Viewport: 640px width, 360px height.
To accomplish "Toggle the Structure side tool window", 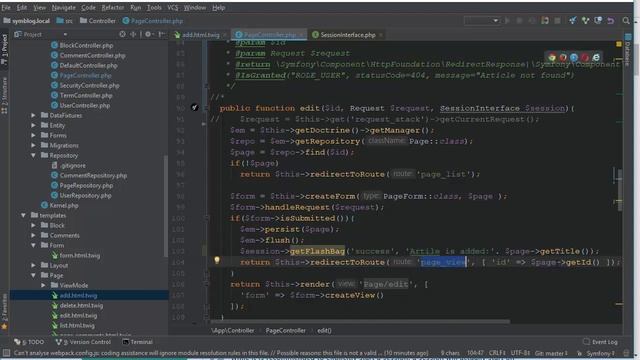I will point(4,96).
